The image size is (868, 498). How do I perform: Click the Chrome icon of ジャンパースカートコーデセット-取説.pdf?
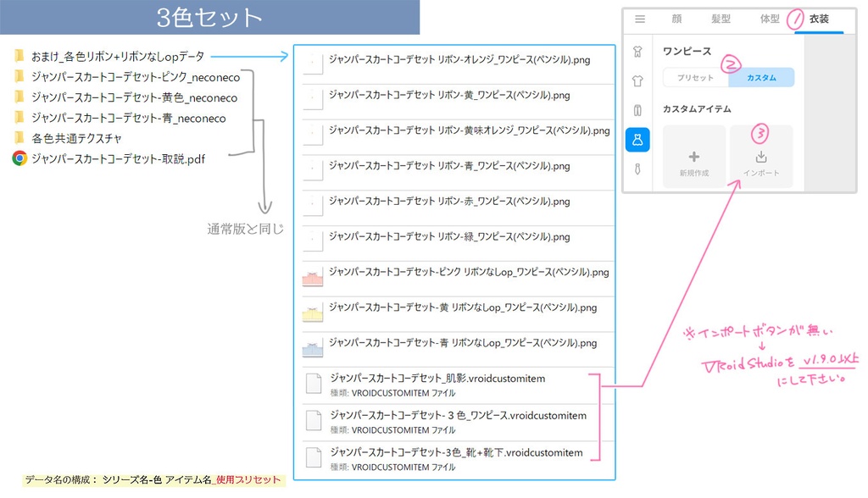19,158
